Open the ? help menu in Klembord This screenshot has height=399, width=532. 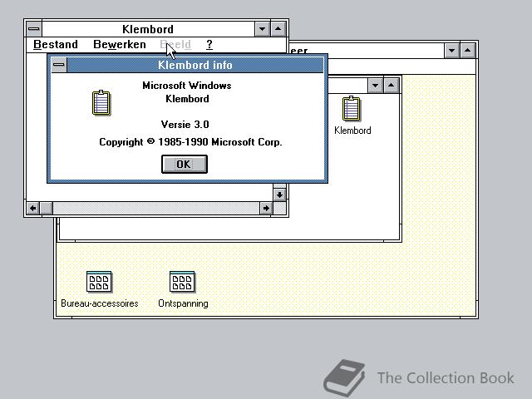tap(209, 44)
